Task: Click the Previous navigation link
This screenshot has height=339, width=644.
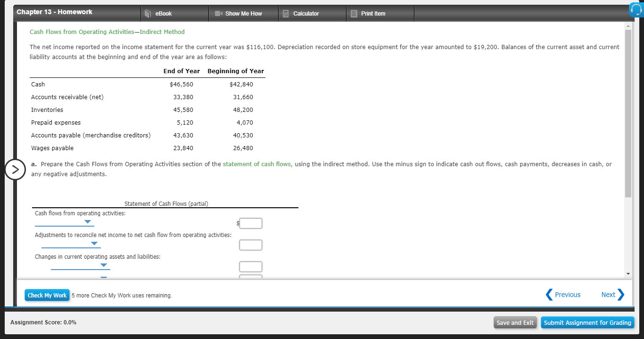Action: (x=567, y=295)
